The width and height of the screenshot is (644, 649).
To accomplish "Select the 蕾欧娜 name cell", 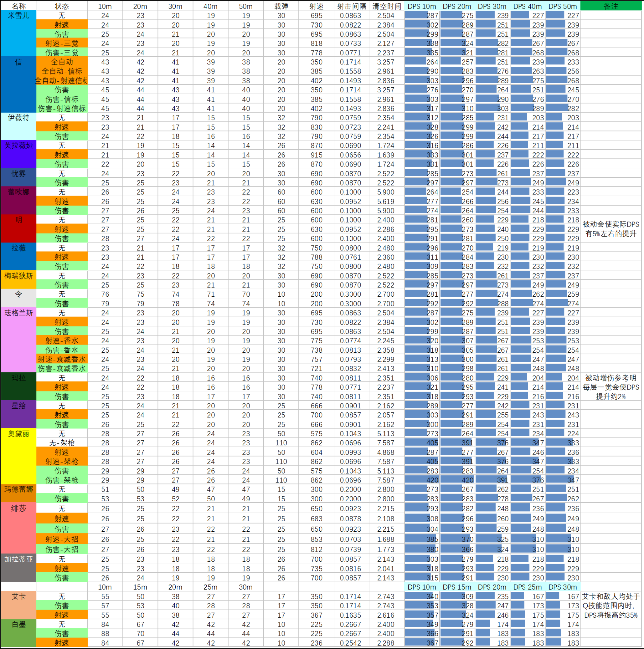I will pos(18,201).
